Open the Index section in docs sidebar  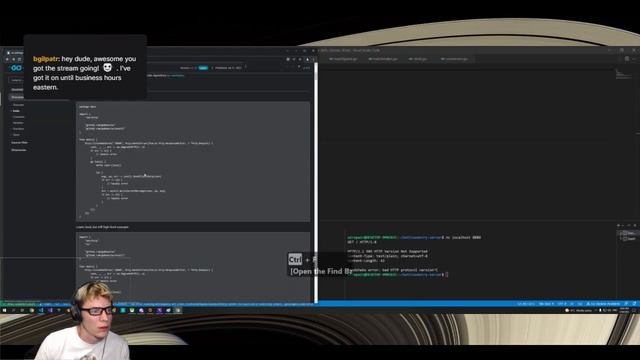click(16, 111)
